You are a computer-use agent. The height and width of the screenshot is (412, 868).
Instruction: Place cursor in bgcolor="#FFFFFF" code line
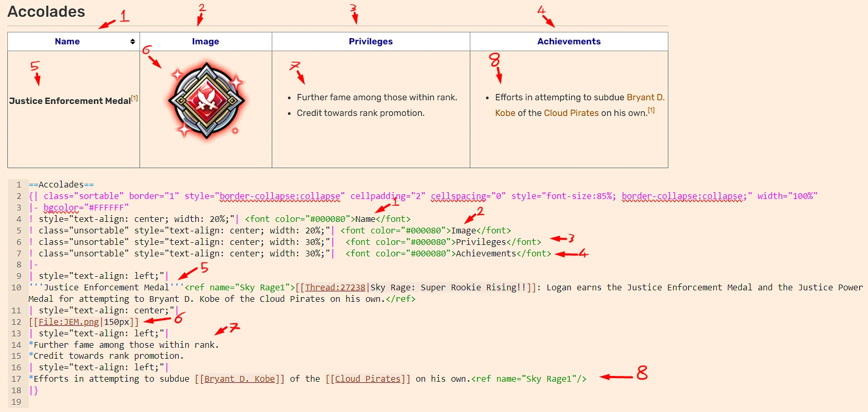[86, 207]
